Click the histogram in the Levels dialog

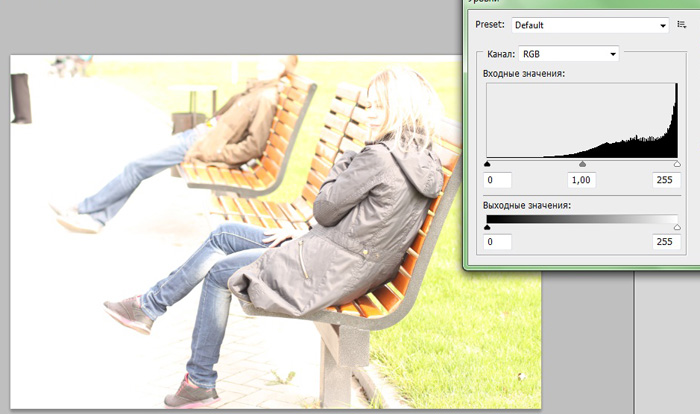582,120
